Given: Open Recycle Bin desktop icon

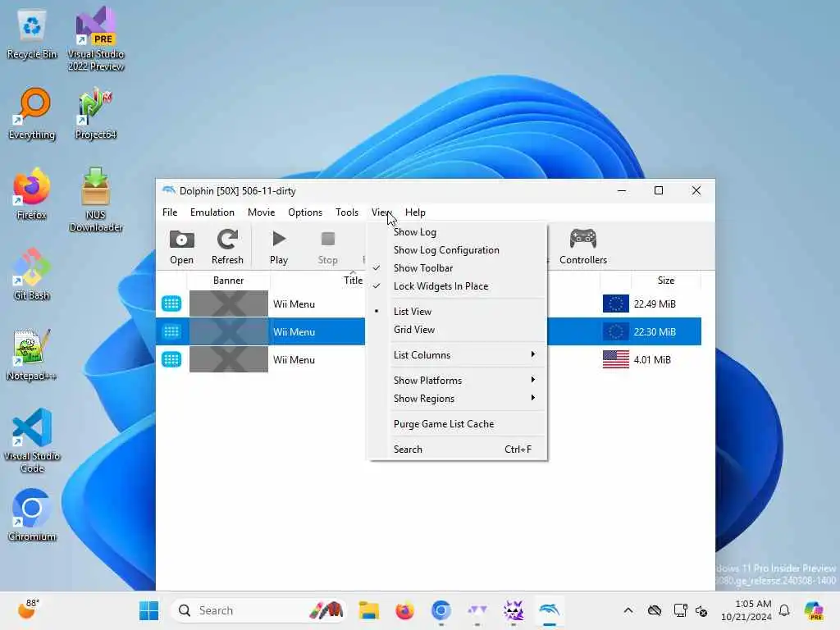Looking at the screenshot, I should pyautogui.click(x=32, y=34).
